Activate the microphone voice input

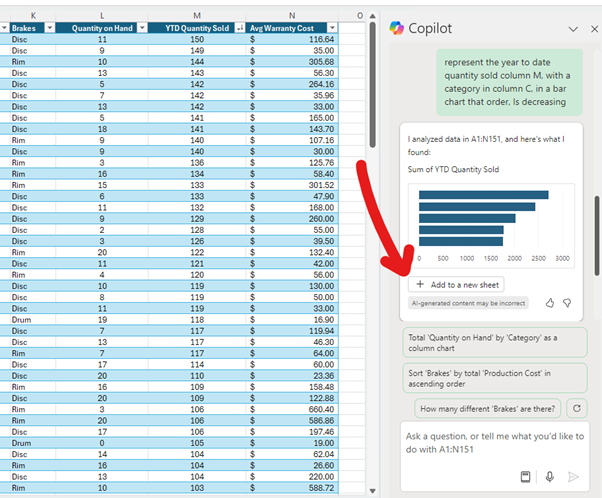point(550,476)
